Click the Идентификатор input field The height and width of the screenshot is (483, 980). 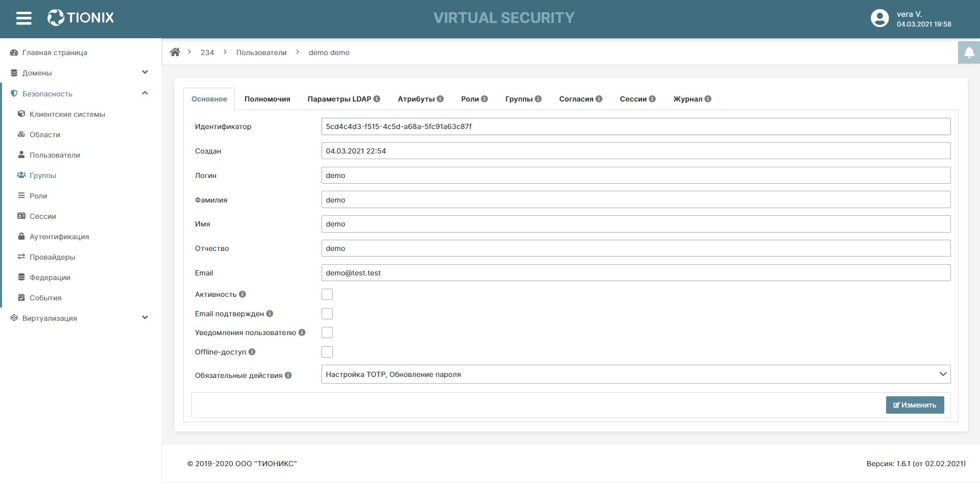pos(636,126)
